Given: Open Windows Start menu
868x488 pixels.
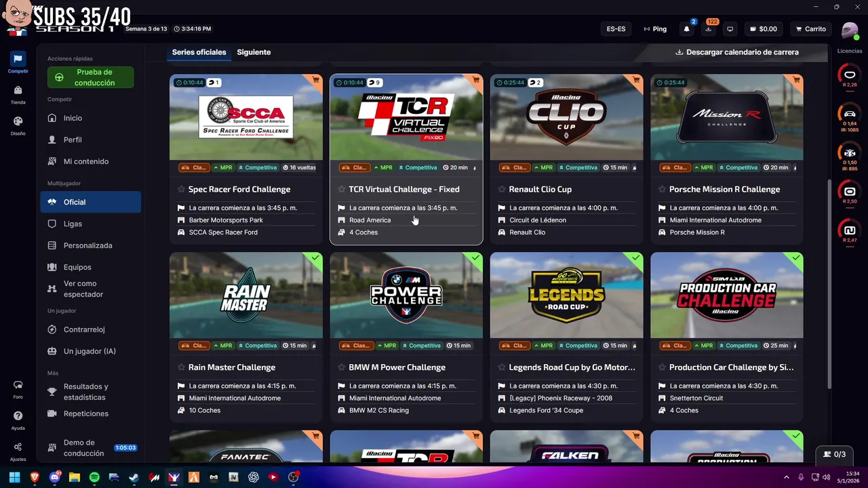Looking at the screenshot, I should tap(14, 477).
